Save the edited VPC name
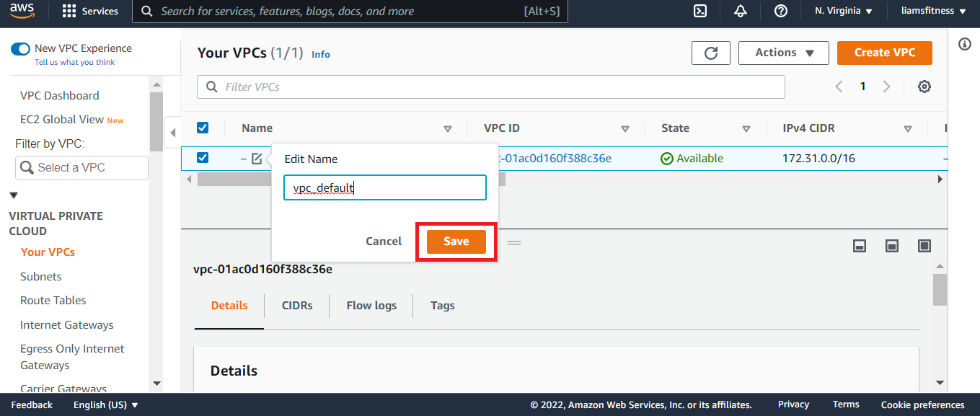 (x=456, y=242)
